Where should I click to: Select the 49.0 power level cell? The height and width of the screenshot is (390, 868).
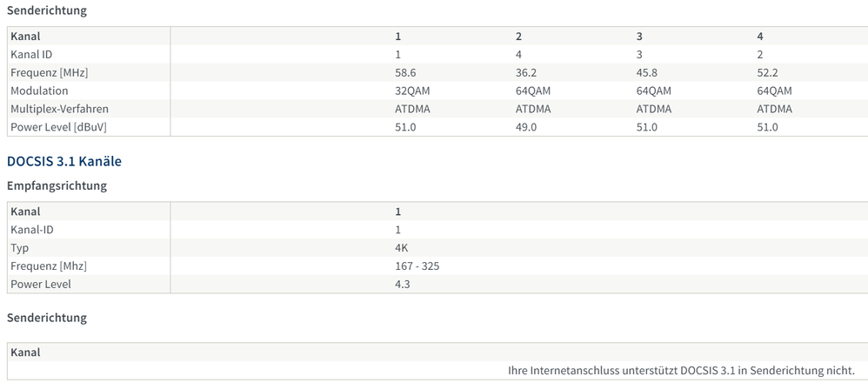point(525,127)
